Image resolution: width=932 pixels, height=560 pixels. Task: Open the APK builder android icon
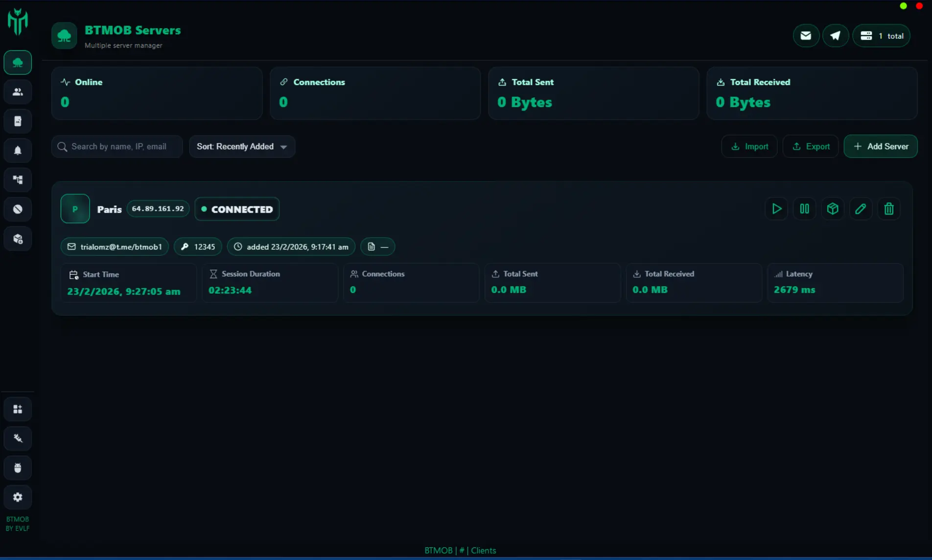(x=18, y=468)
